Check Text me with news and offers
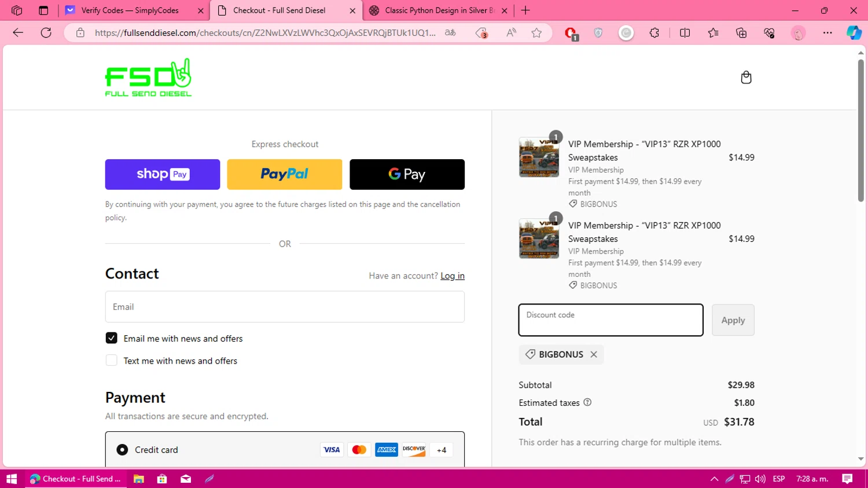This screenshot has height=488, width=868. pos(112,361)
